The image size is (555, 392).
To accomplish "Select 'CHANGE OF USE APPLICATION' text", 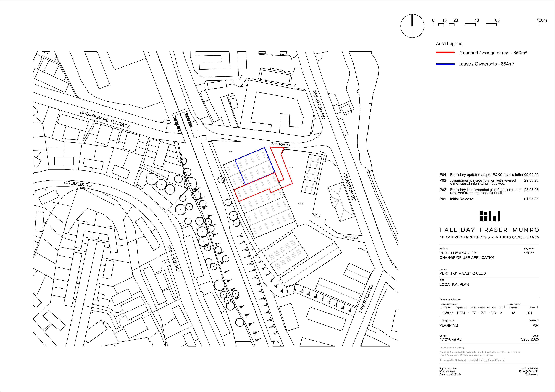I will click(x=467, y=258).
